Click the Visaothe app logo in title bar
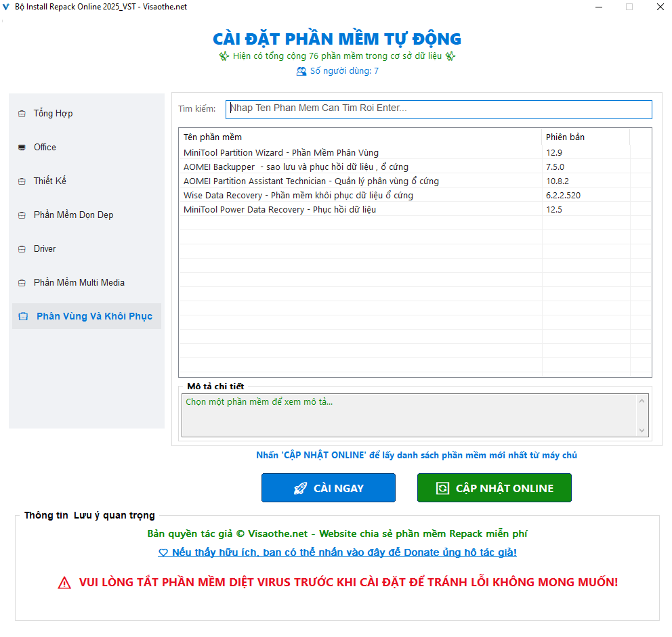Screen dimensions: 672x637 tap(6, 7)
